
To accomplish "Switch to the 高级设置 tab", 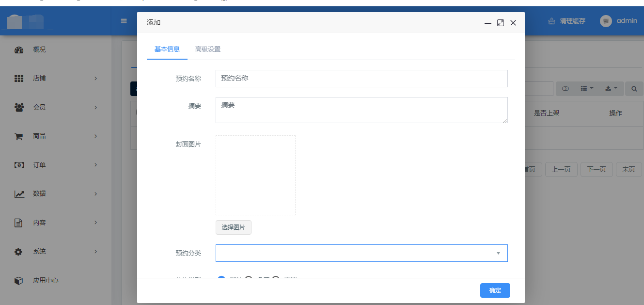I will click(208, 49).
